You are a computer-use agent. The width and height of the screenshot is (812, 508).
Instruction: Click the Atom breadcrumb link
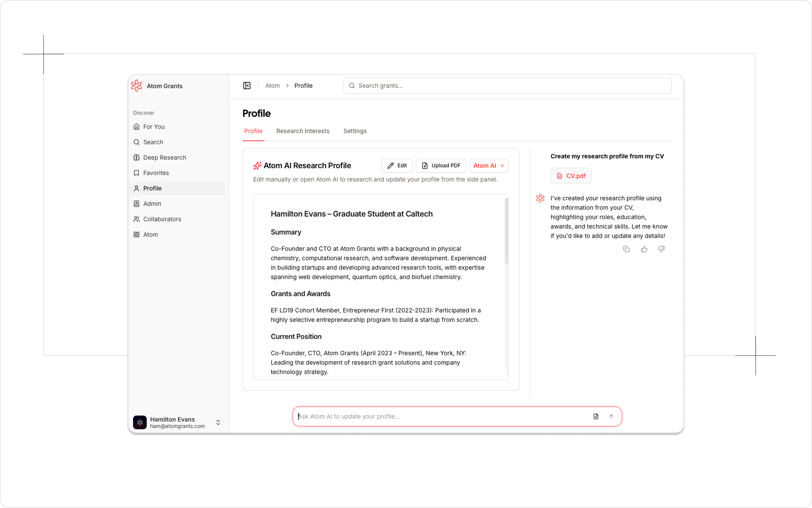[272, 86]
